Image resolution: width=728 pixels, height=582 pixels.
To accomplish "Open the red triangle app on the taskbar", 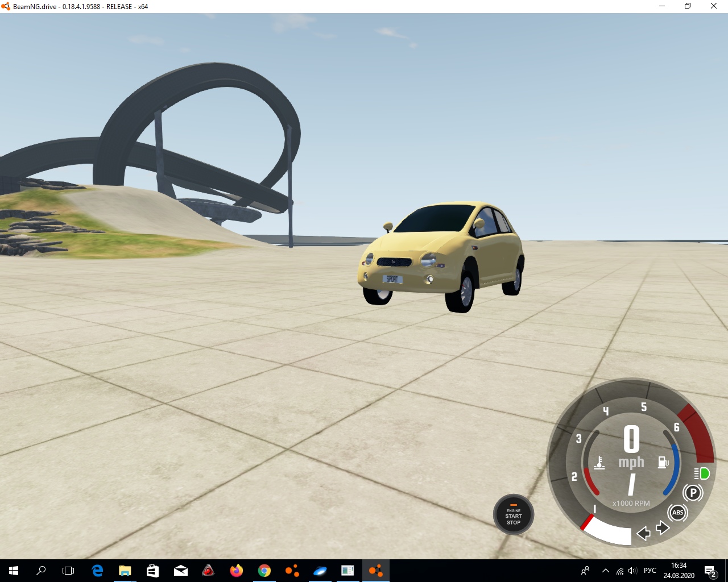I will click(x=208, y=571).
